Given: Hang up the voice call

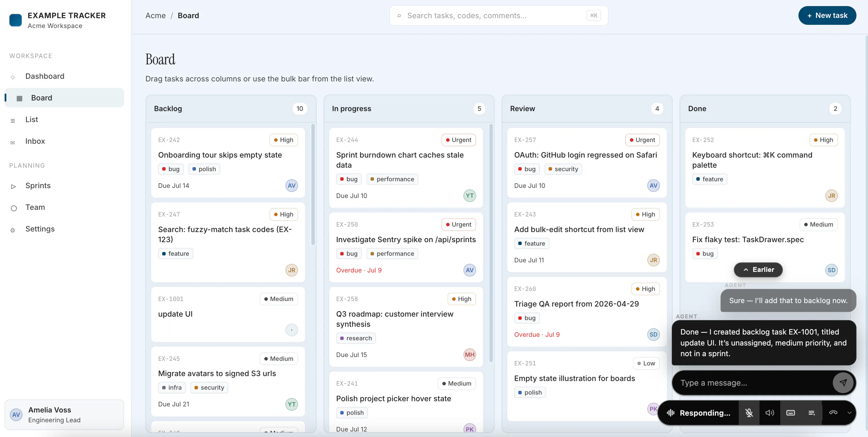Looking at the screenshot, I should 833,413.
